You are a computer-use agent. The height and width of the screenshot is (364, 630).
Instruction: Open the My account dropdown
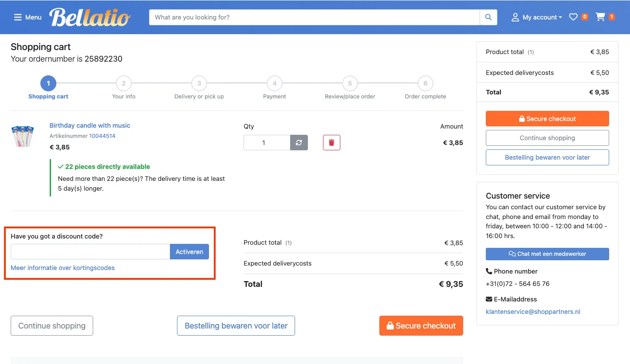[537, 17]
